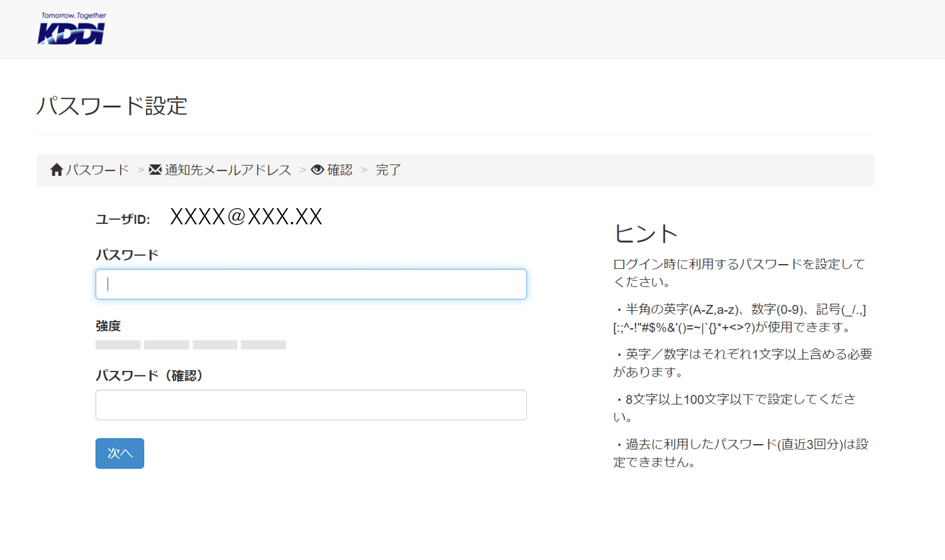Click the KDDI logo in the header
This screenshot has height=560, width=945.
pyautogui.click(x=72, y=29)
